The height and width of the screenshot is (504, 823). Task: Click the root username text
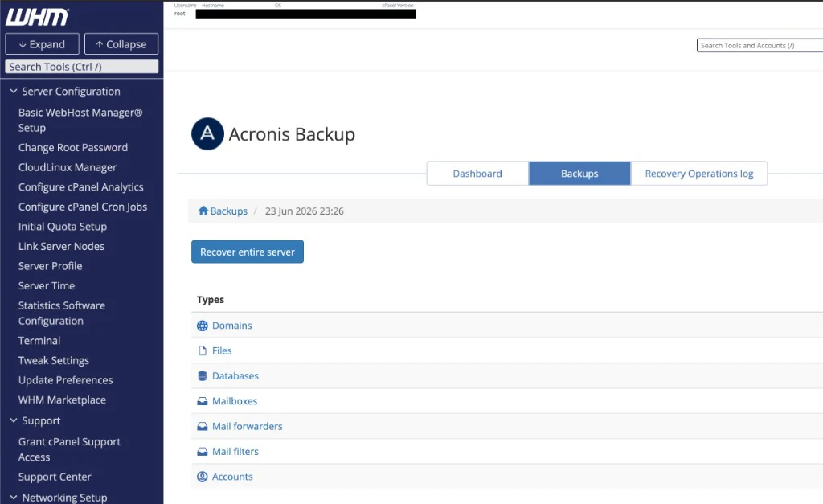tap(179, 14)
